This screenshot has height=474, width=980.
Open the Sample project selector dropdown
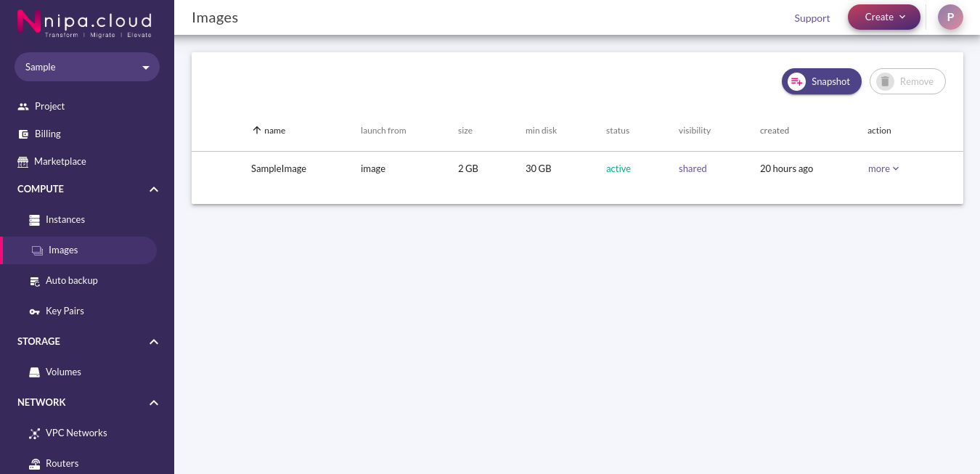(87, 67)
